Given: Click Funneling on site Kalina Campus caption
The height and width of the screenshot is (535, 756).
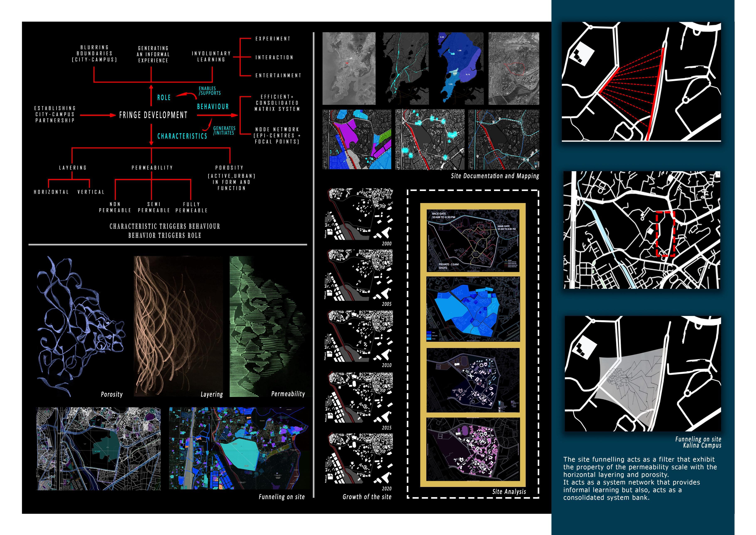Looking at the screenshot, I should click(x=698, y=442).
